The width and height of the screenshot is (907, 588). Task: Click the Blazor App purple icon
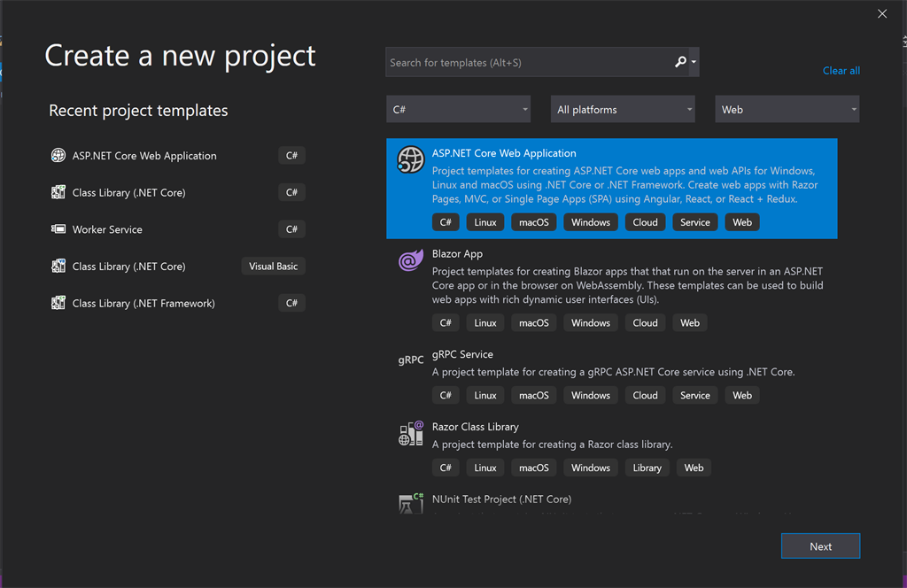(410, 260)
